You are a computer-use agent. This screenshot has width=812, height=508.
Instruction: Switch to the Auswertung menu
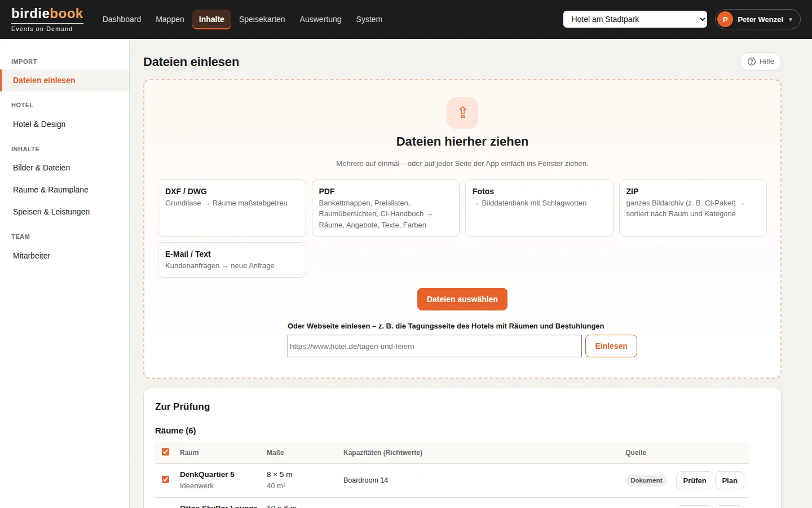tap(320, 19)
